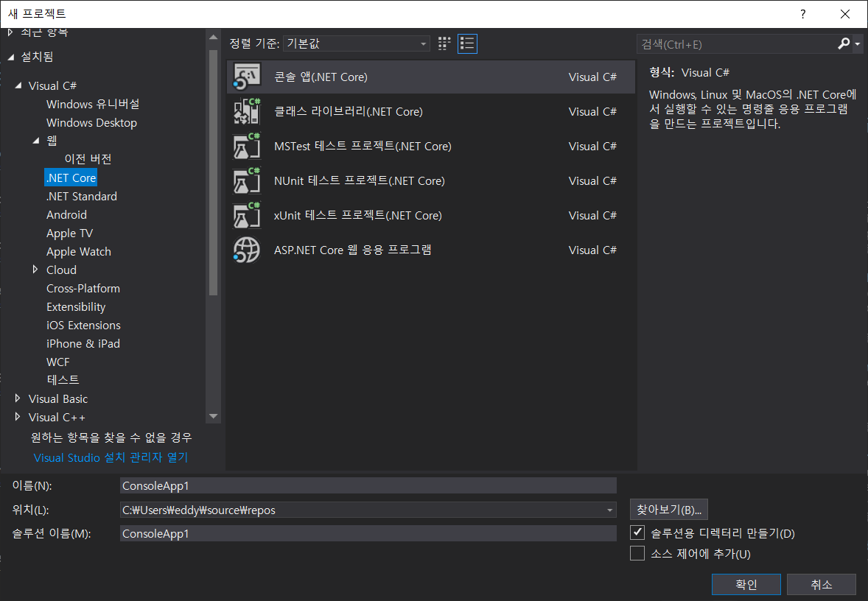Close the 새 프로젝트 dialog
Image resolution: width=868 pixels, height=601 pixels.
point(844,14)
